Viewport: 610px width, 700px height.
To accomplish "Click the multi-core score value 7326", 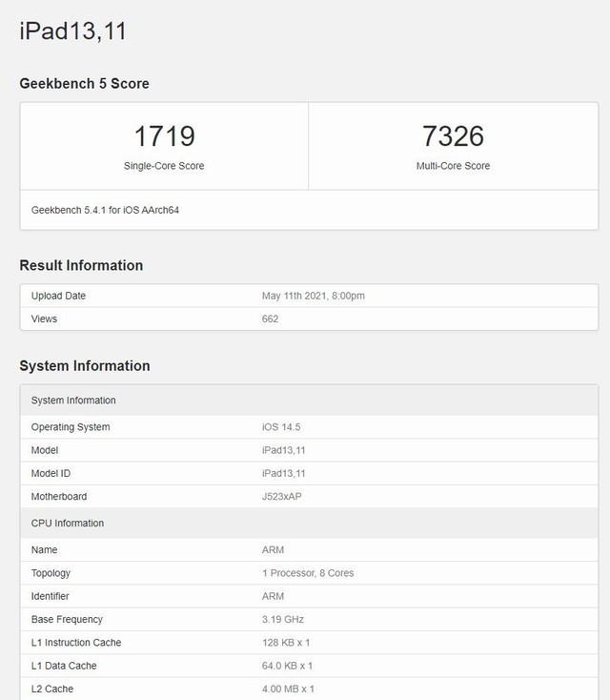I will tap(453, 135).
